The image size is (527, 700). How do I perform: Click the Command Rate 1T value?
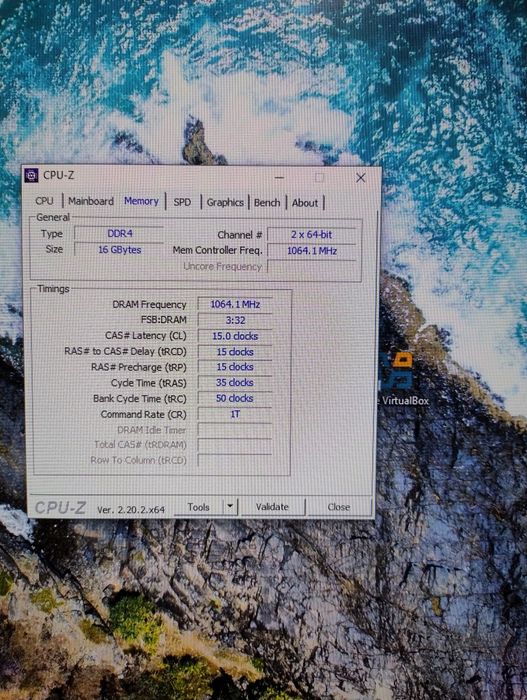pyautogui.click(x=235, y=414)
